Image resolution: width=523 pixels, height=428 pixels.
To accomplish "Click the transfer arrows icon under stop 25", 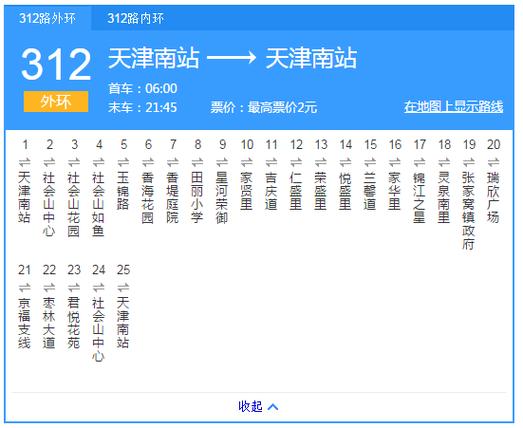I will (123, 287).
